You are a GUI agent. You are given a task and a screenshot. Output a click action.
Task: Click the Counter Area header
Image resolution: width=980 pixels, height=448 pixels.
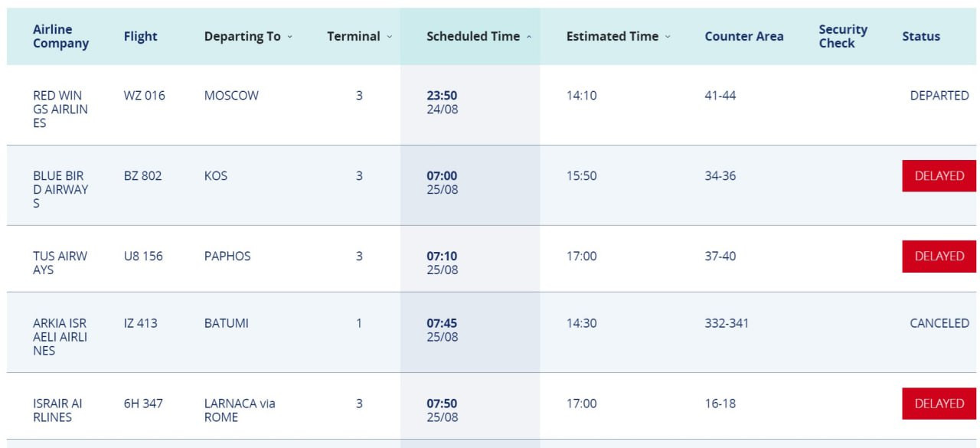(x=743, y=36)
